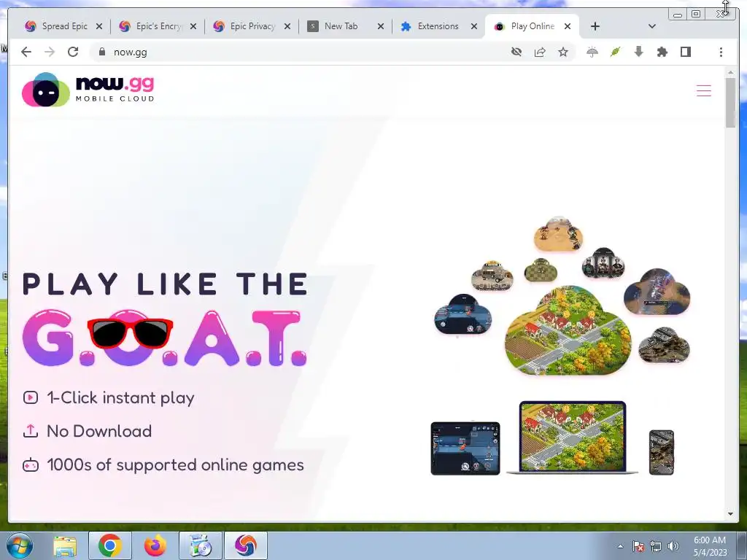
Task: Click the Action Center flag icon
Action: click(x=638, y=546)
